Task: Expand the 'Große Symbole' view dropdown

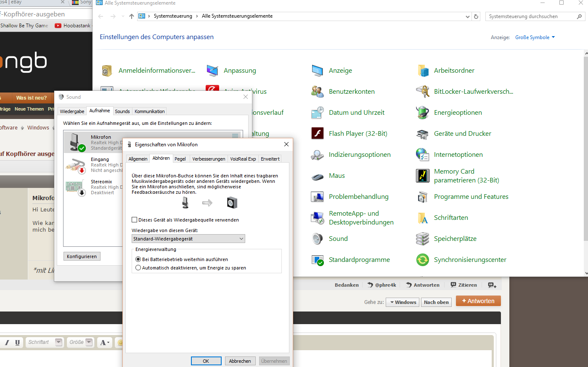Action: 535,37
